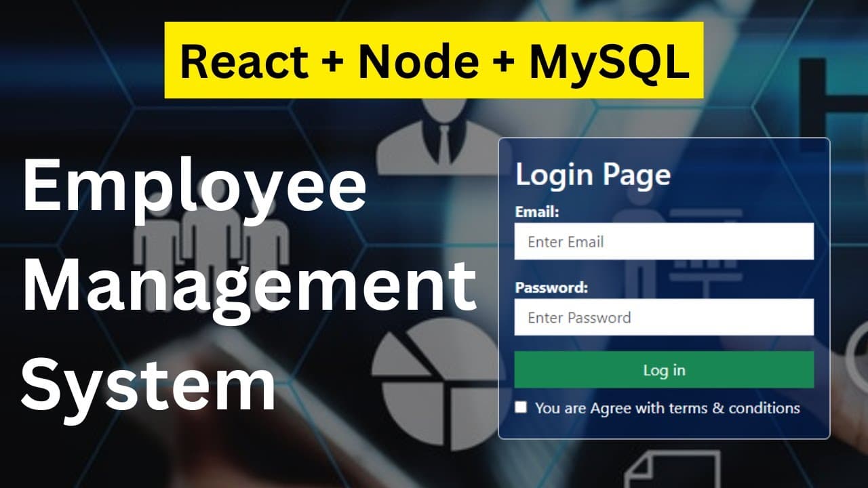The width and height of the screenshot is (868, 488).
Task: Tick the agree with terms checkbox
Action: 521,407
